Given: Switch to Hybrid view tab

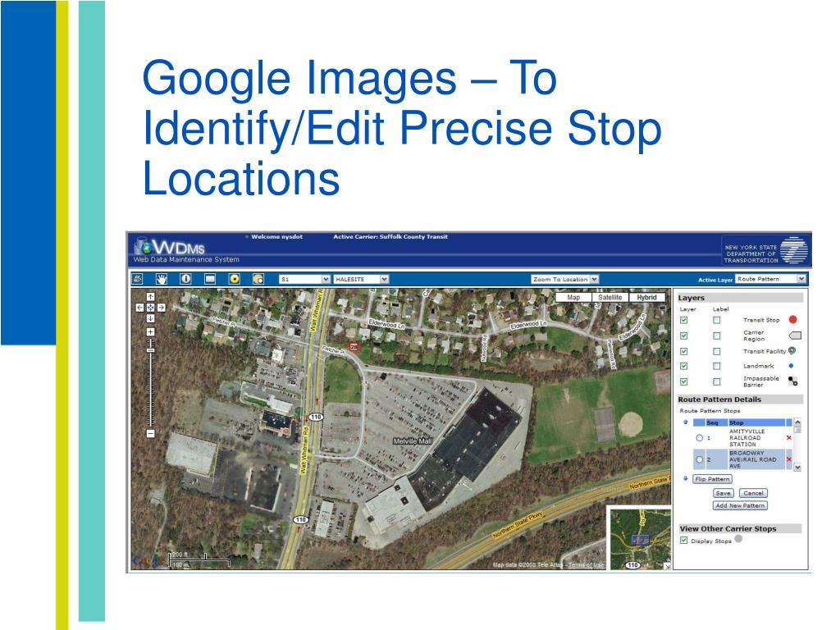Looking at the screenshot, I should (646, 297).
